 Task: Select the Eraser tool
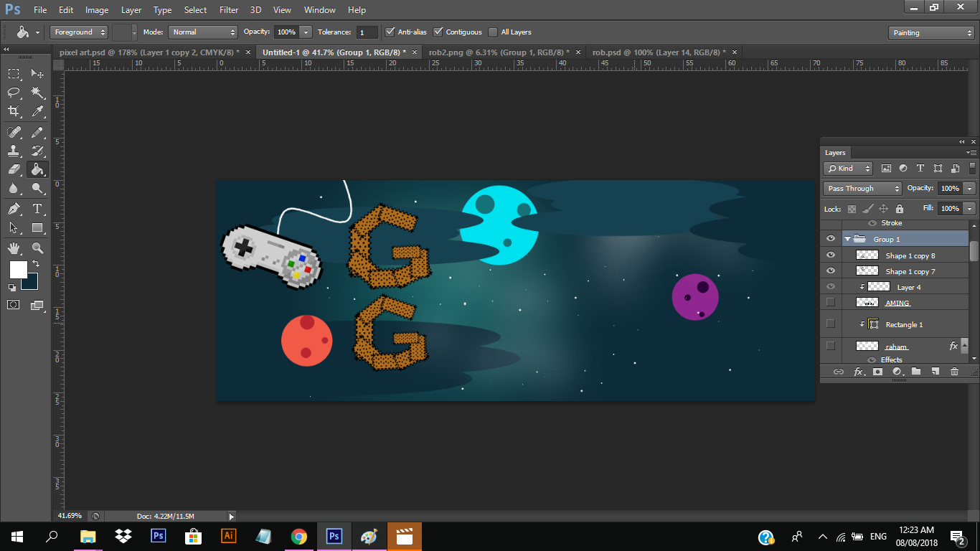[x=14, y=169]
